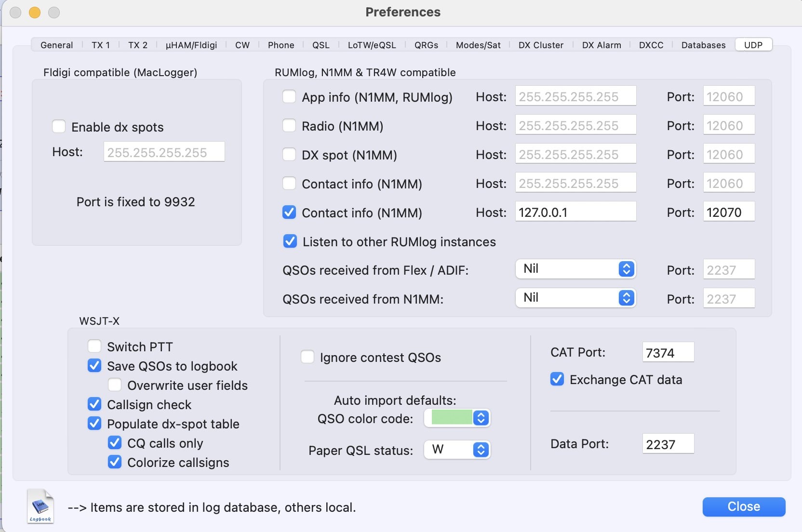Screen dimensions: 802x532
Task: Uncheck CQ calls only option
Action: tap(115, 443)
